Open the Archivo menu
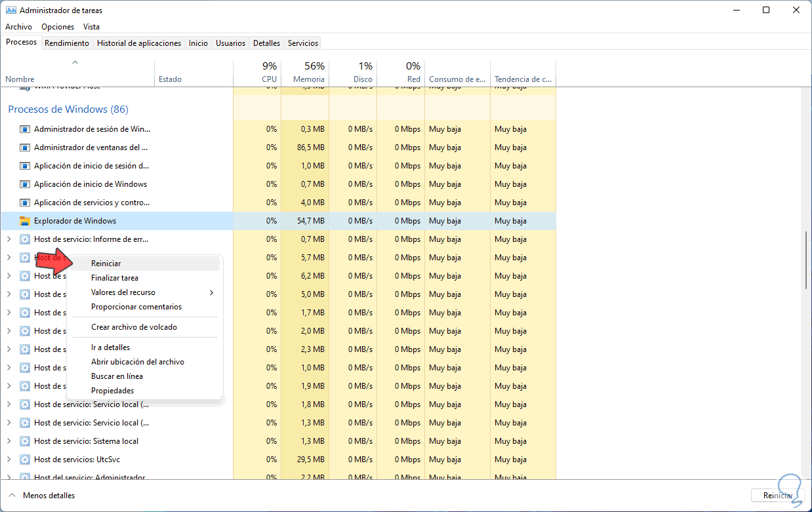Viewport: 812px width, 512px height. point(18,27)
